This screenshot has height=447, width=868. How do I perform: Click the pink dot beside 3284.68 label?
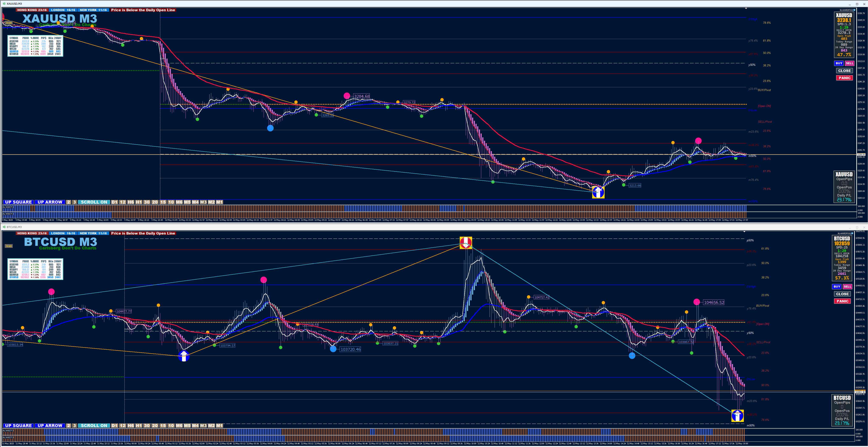pos(347,96)
